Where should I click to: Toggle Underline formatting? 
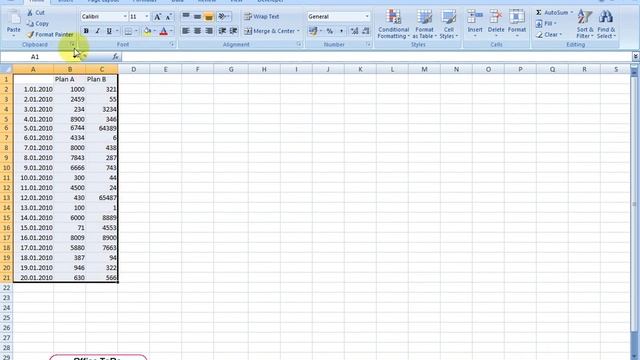click(x=109, y=31)
